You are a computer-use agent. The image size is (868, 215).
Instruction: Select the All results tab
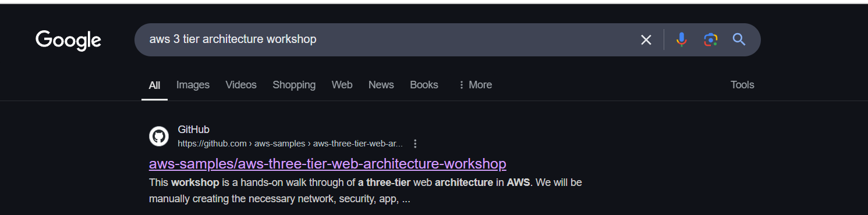coord(154,85)
